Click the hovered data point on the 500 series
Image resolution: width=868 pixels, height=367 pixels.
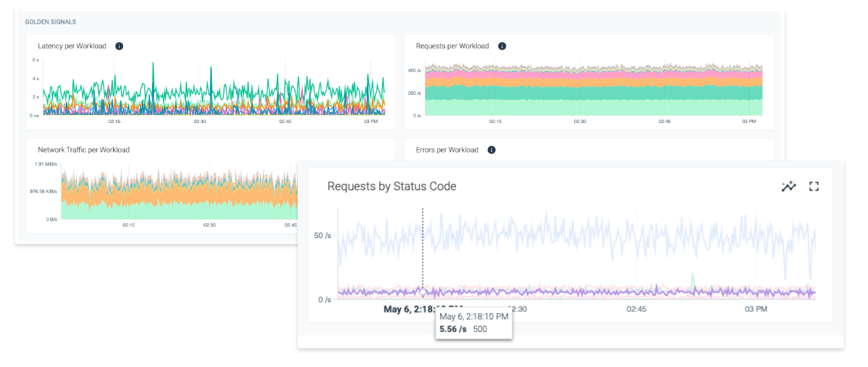pos(423,292)
